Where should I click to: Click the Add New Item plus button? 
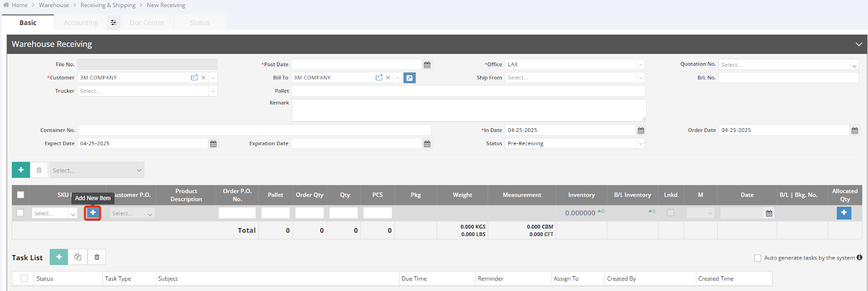[x=93, y=213]
